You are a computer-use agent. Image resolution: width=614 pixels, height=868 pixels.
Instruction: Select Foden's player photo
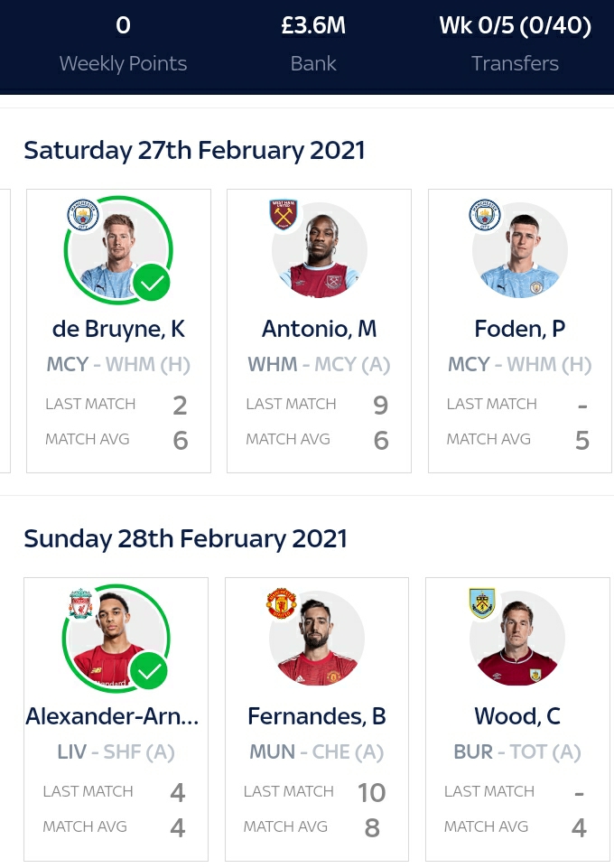pyautogui.click(x=520, y=250)
